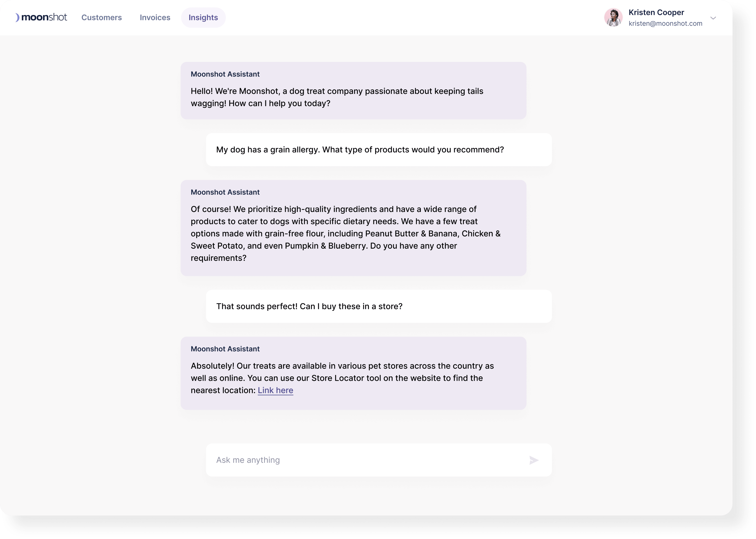Switch to the Customers tab

[102, 17]
